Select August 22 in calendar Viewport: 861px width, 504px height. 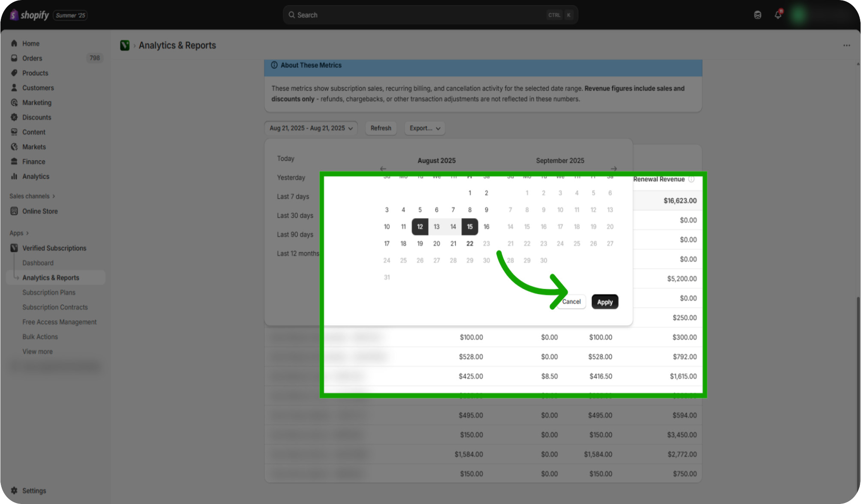[470, 243]
